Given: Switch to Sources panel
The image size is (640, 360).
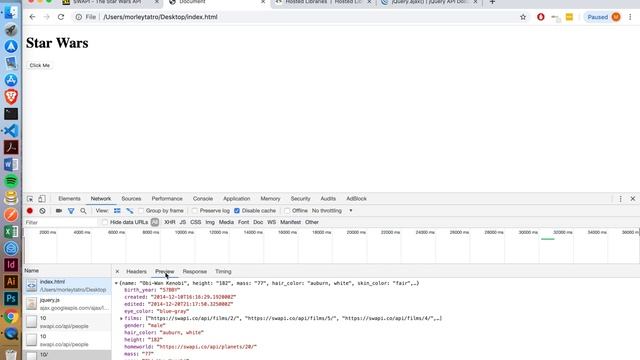Looking at the screenshot, I should [x=131, y=199].
